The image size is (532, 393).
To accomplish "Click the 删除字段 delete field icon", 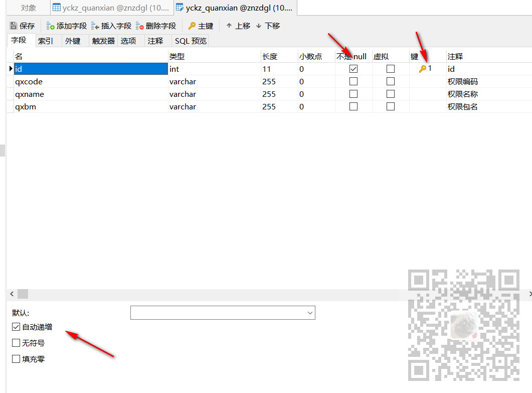I will 139,26.
